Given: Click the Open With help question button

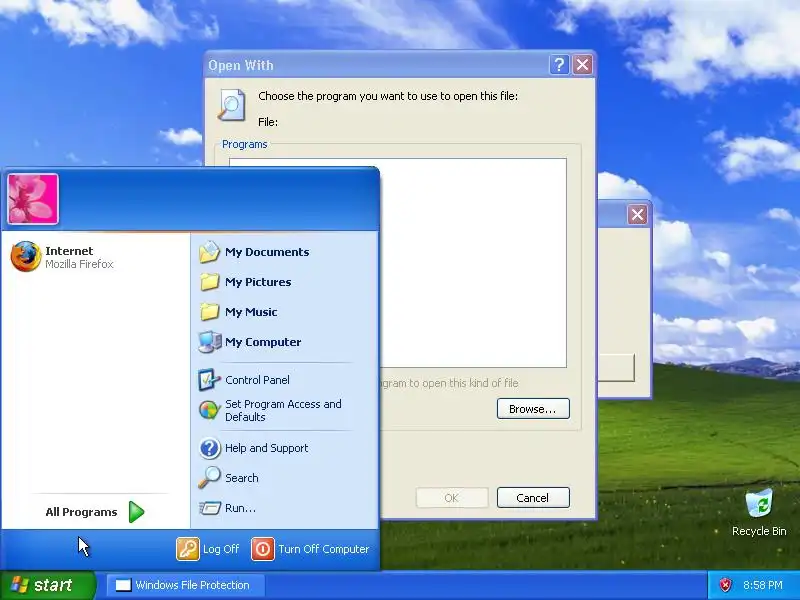Looking at the screenshot, I should [559, 65].
